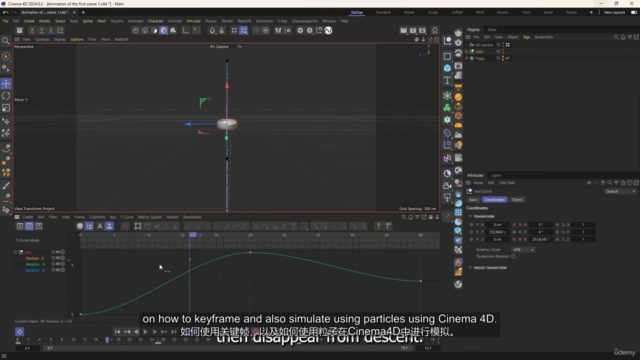Image resolution: width=640 pixels, height=360 pixels.
Task: Click R.B rotation value field
Action: (541, 240)
